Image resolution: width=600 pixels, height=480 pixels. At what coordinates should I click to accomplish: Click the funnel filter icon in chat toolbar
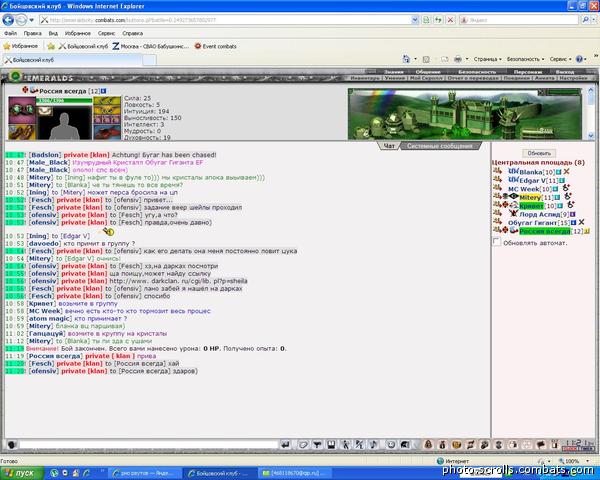tap(317, 444)
